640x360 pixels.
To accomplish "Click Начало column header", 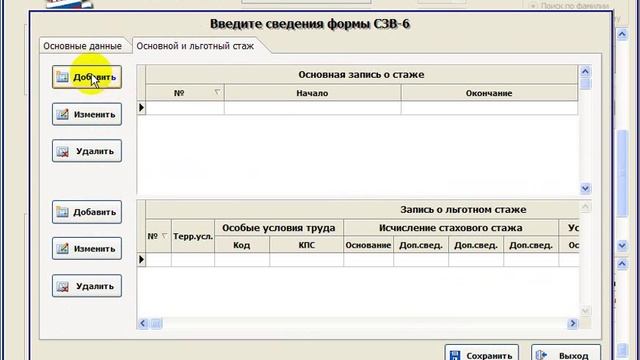I will (x=312, y=93).
